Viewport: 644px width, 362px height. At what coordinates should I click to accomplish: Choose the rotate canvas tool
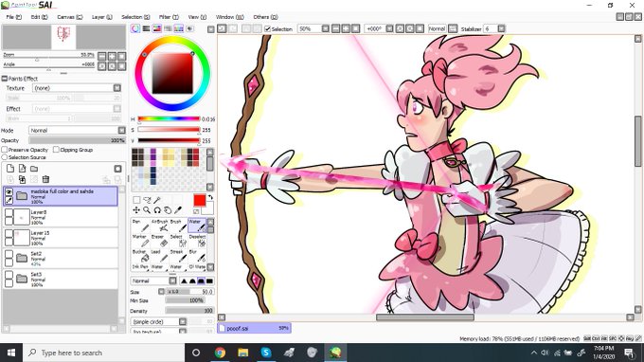point(157,210)
